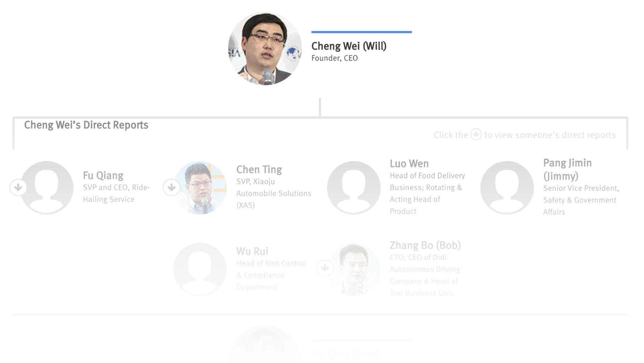
Task: Click Luo Wen's placeholder avatar
Action: (354, 188)
